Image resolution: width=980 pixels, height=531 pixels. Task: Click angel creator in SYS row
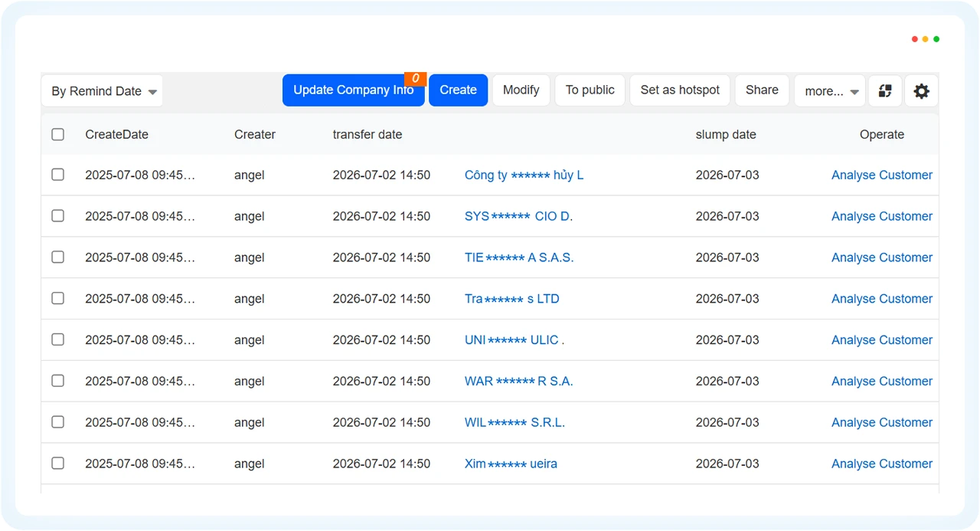[250, 216]
